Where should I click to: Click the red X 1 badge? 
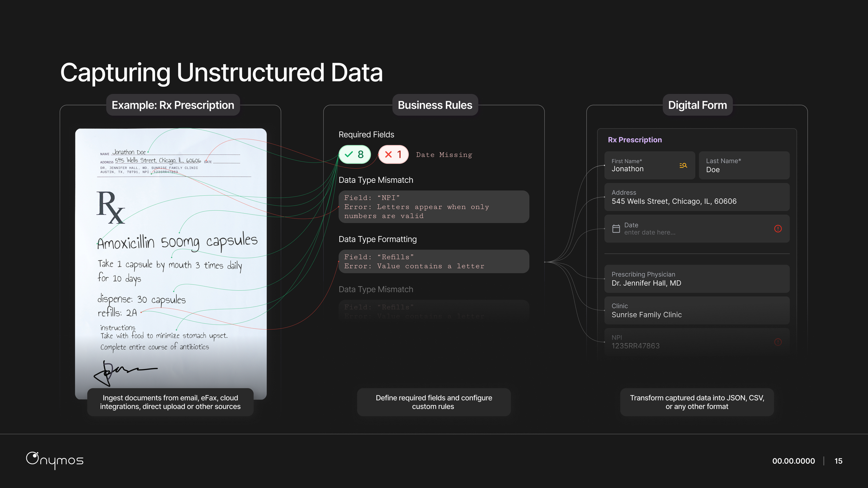coord(393,154)
